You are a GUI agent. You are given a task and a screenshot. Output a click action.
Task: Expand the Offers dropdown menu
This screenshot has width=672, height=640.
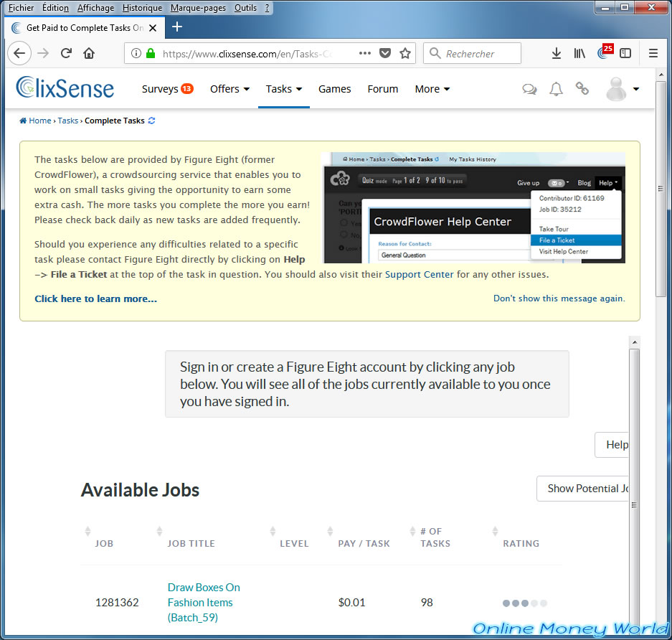(229, 89)
